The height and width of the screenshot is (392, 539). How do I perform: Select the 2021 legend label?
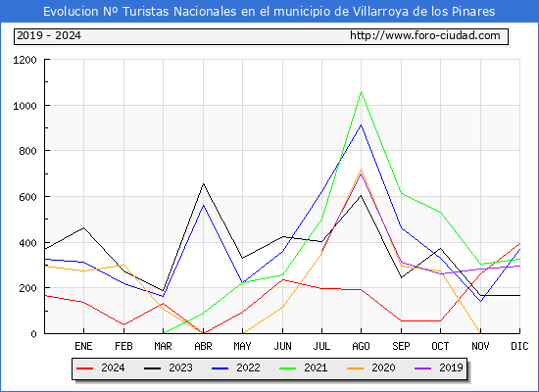click(x=316, y=367)
